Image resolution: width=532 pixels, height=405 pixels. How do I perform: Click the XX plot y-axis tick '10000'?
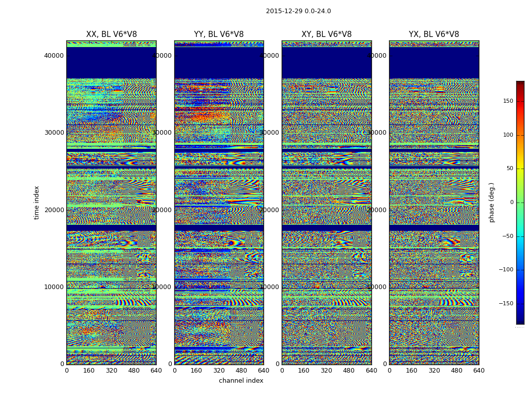(54, 287)
